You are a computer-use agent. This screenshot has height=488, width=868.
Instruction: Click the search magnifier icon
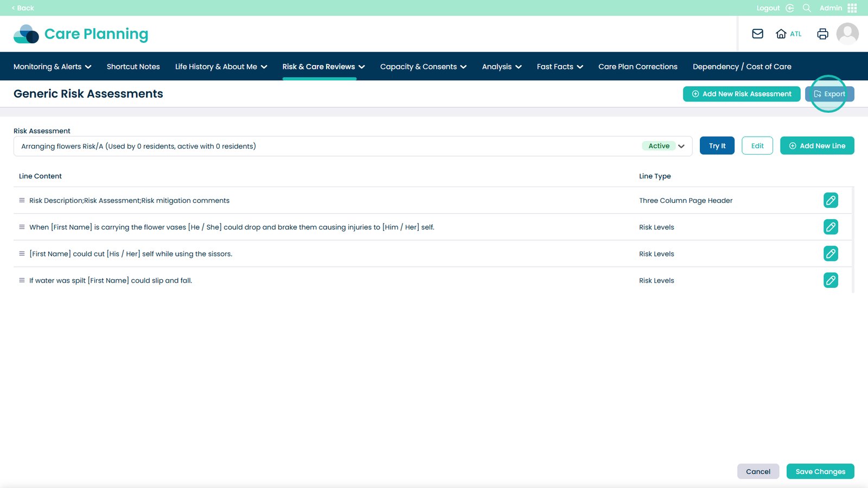point(807,8)
